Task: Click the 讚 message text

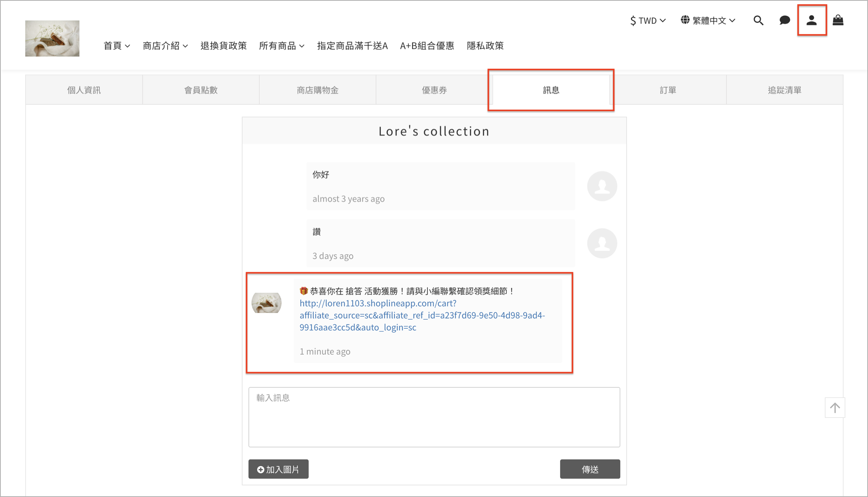Action: tap(317, 232)
